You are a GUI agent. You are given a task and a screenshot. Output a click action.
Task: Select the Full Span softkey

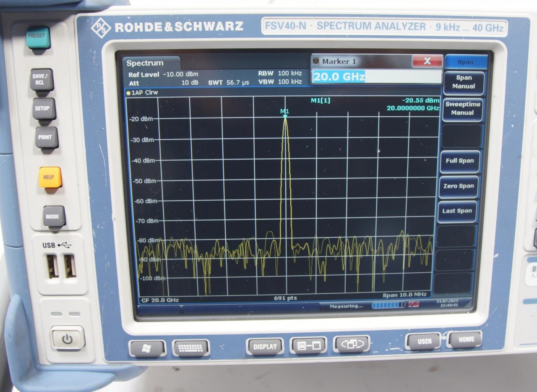point(460,161)
